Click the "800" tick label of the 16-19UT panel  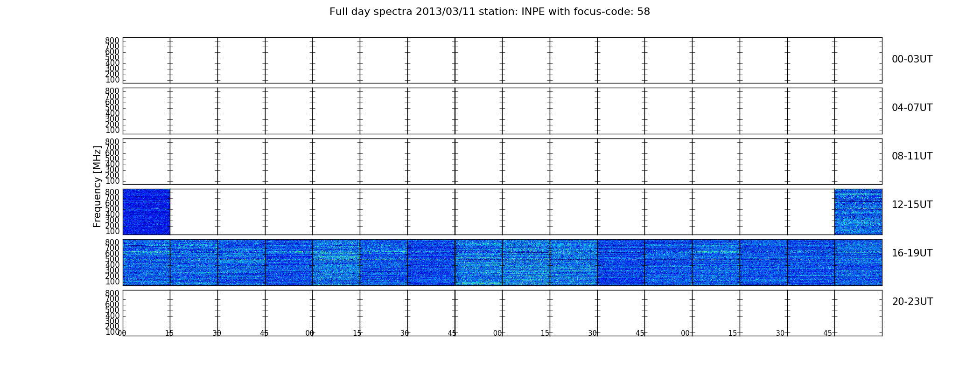pyautogui.click(x=112, y=242)
